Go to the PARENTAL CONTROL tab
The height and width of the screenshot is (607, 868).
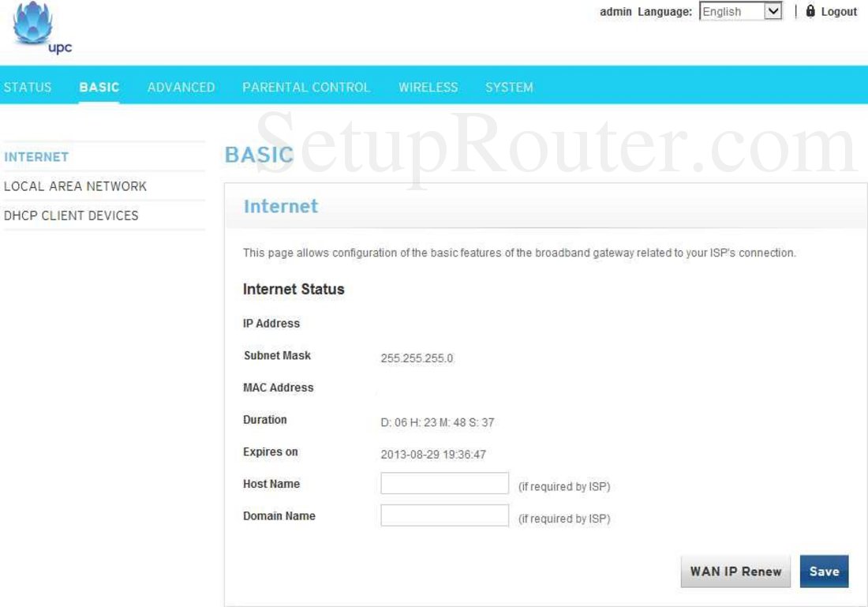pos(306,88)
